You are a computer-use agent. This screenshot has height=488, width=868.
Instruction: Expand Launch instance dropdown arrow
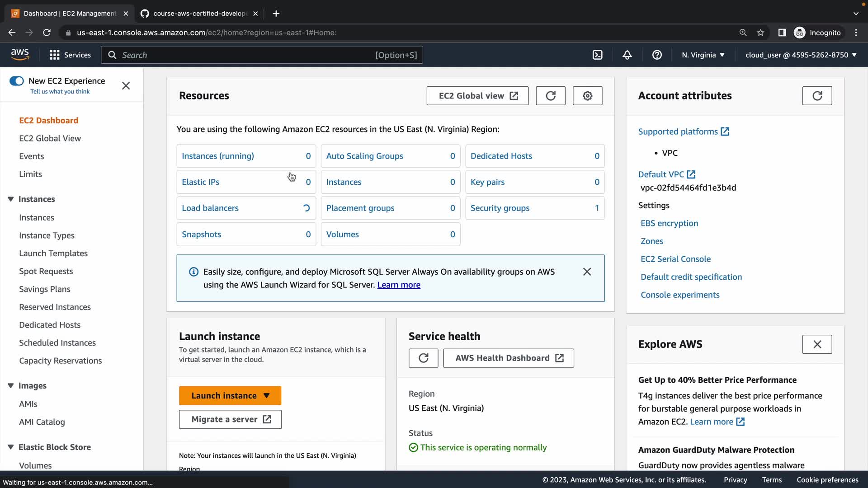267,396
